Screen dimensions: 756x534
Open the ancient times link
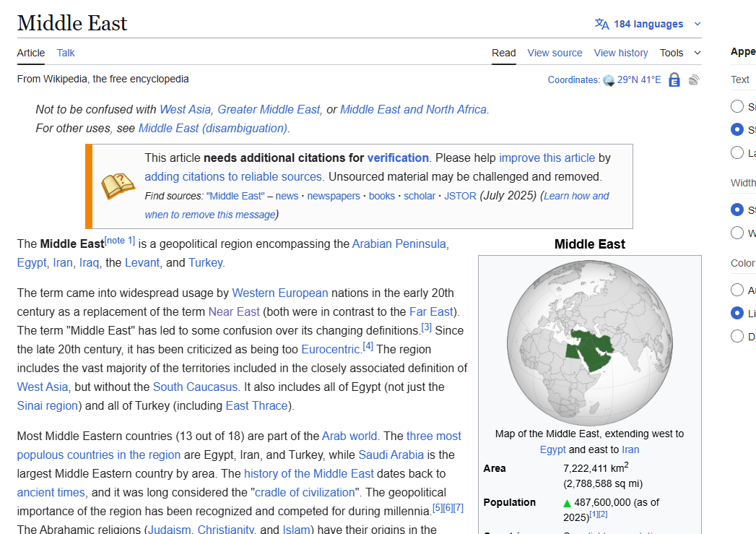tap(51, 493)
